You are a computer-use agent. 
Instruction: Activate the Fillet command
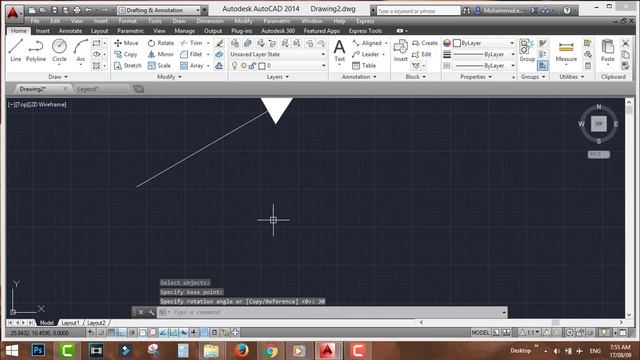click(191, 54)
